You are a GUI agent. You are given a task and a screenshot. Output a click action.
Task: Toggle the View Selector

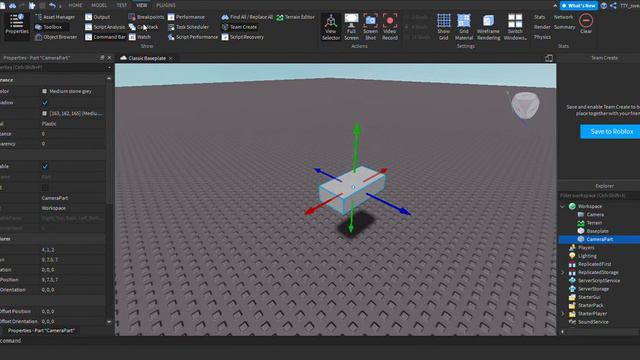tap(331, 27)
